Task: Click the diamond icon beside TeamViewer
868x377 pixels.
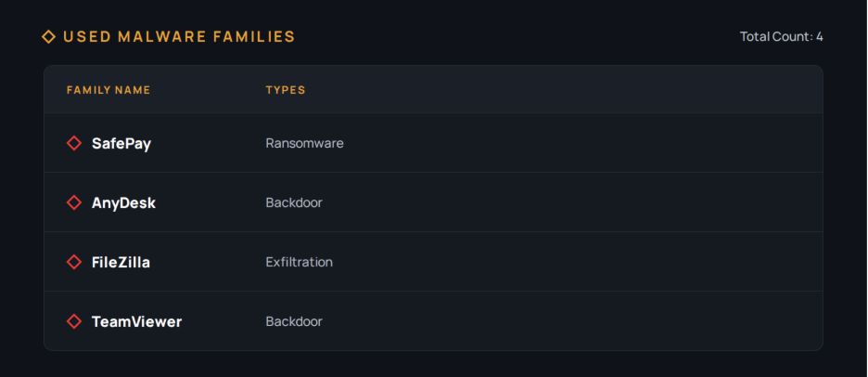Action: pos(73,321)
